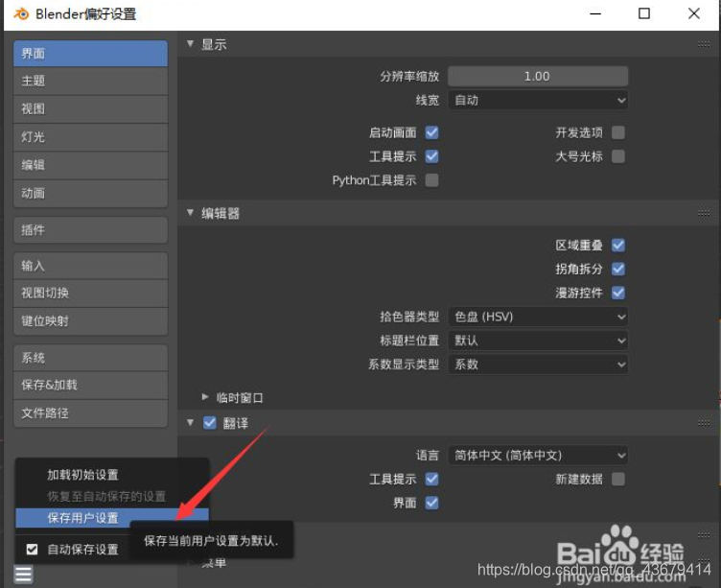This screenshot has height=588, width=721.
Task: Collapse the 编辑器 panel triangle
Action: coord(190,213)
